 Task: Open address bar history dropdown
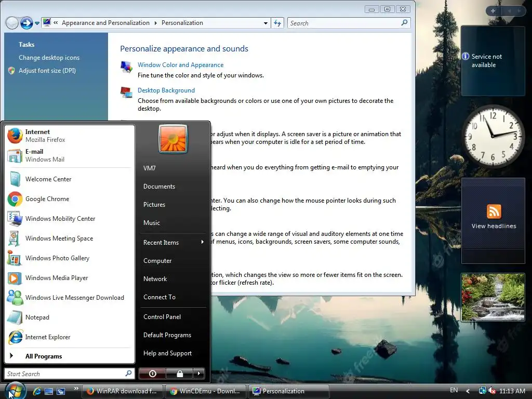click(x=265, y=23)
